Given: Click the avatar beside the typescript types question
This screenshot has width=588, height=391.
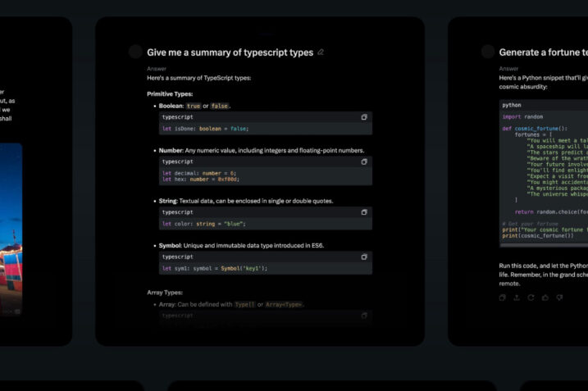Looking at the screenshot, I should coord(135,52).
